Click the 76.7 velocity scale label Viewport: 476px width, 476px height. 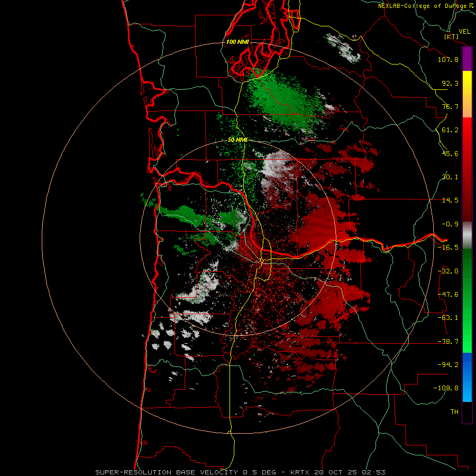[x=450, y=106]
